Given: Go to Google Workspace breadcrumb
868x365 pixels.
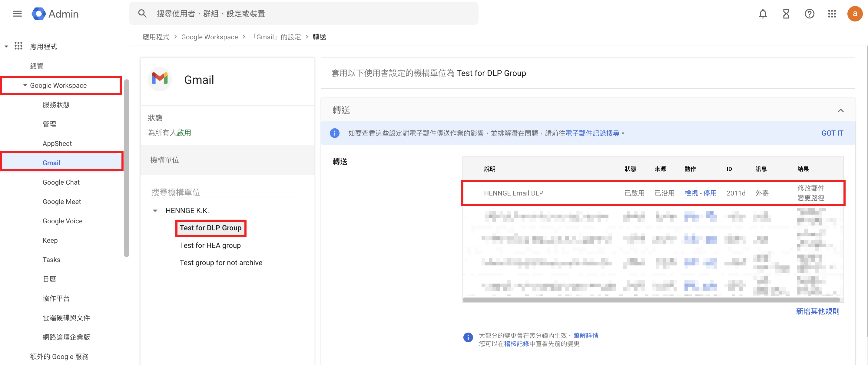Looking at the screenshot, I should (209, 37).
